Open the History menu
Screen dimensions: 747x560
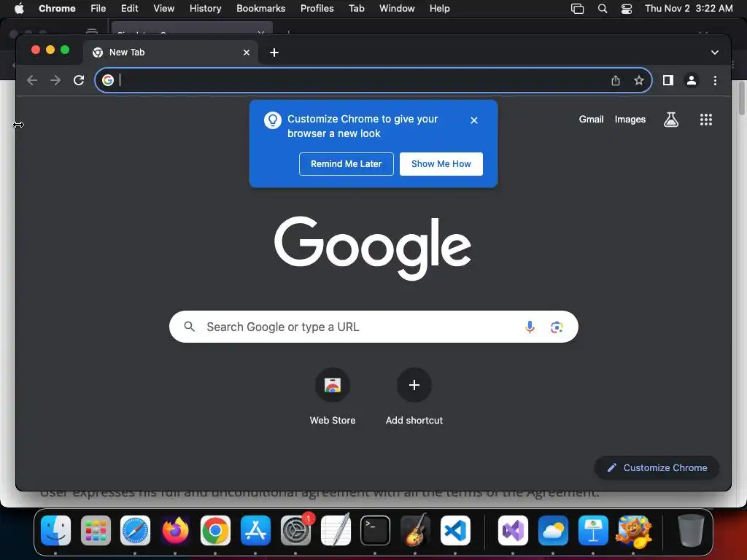pyautogui.click(x=205, y=8)
